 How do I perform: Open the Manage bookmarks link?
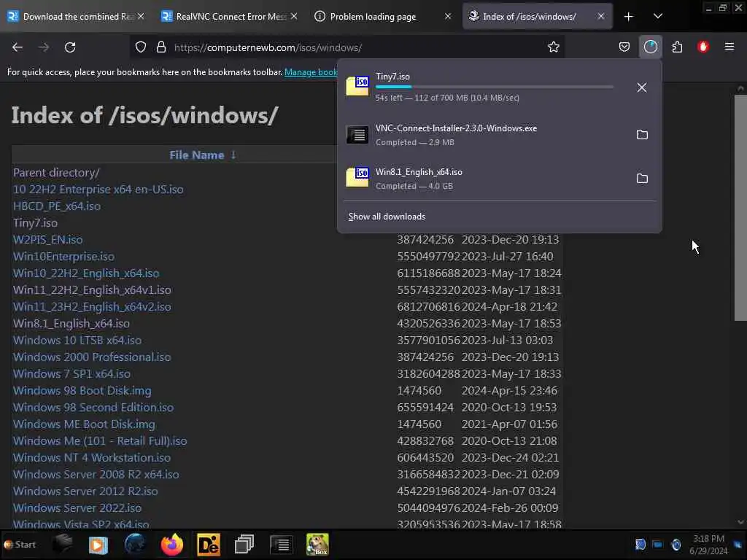click(x=311, y=72)
